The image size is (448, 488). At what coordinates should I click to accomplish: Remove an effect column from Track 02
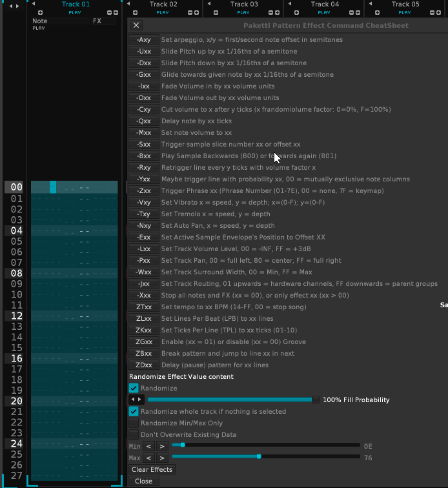tap(190, 13)
